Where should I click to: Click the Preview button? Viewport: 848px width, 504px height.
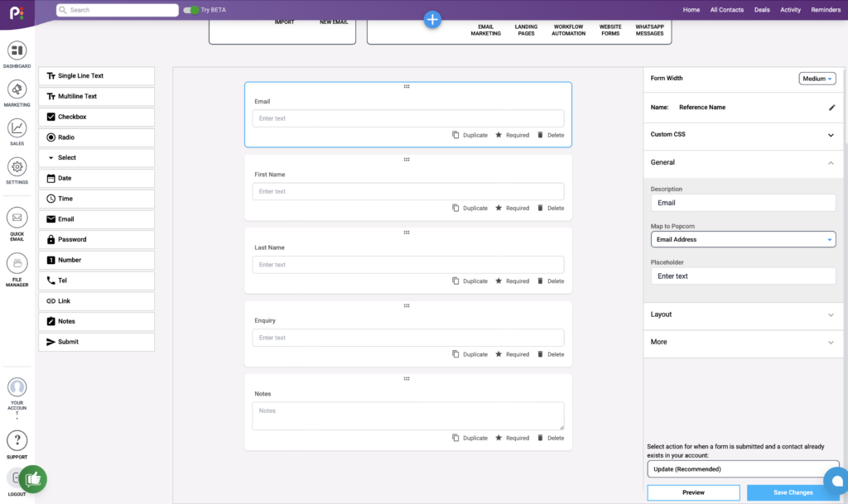(x=693, y=492)
